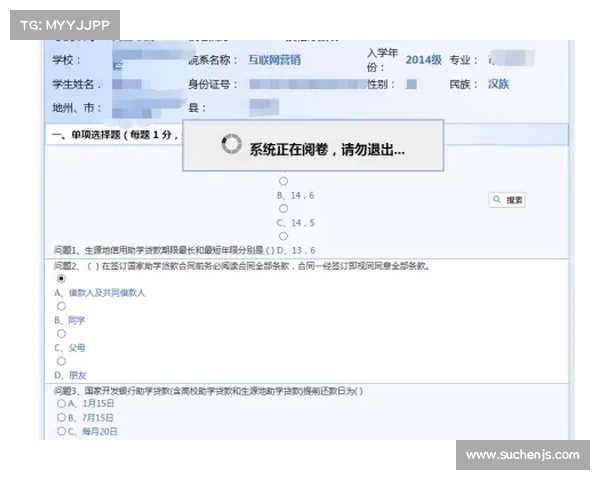Click the C、父母 option label
Viewport: 600px width, 480px height.
pos(70,348)
